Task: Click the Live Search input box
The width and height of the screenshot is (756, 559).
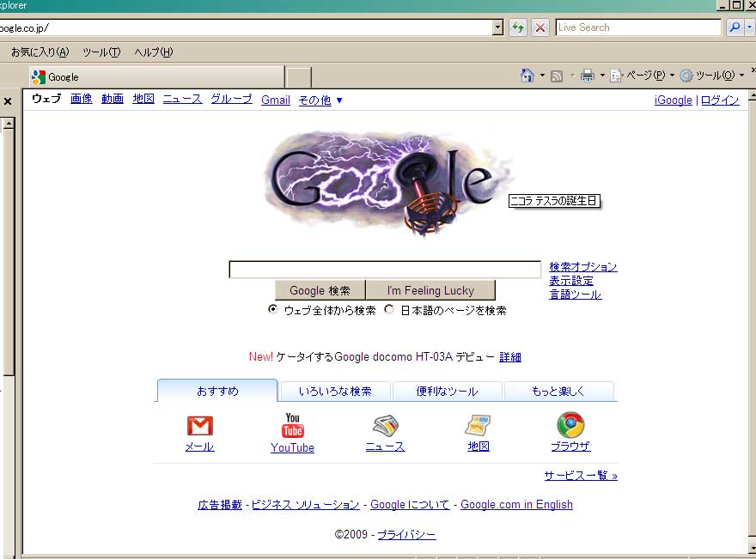Action: (637, 27)
